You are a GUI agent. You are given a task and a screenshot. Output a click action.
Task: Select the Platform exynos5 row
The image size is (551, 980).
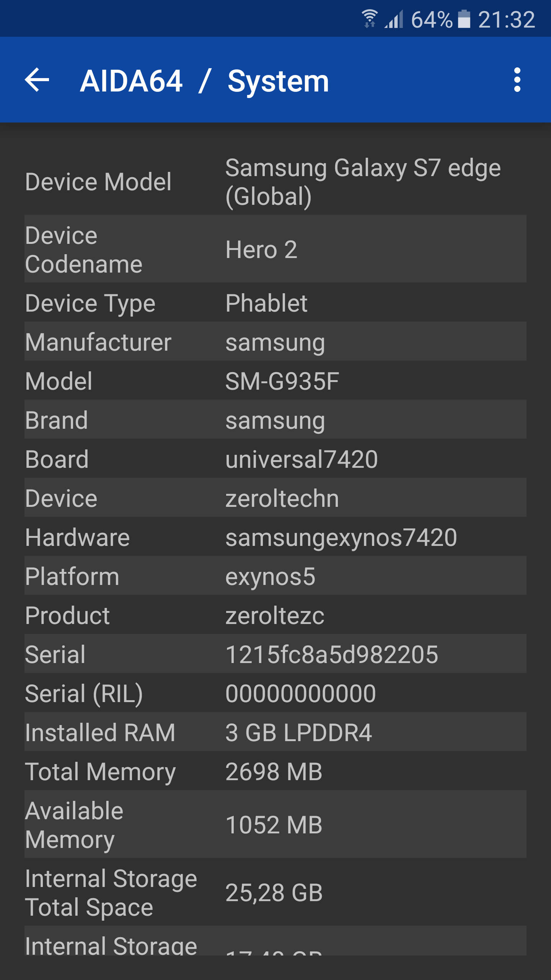[275, 576]
